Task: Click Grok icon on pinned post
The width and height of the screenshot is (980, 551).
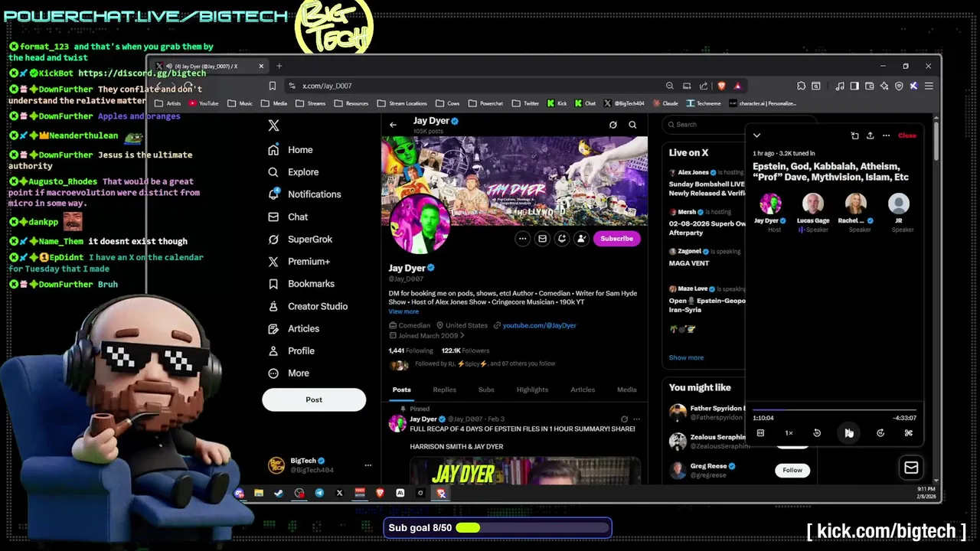Action: click(624, 419)
